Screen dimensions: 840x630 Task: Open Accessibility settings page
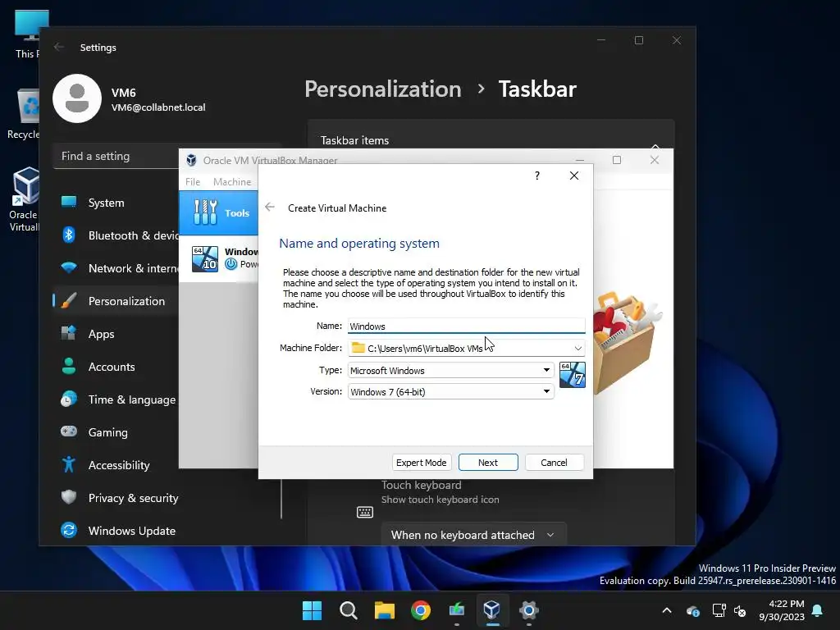pyautogui.click(x=116, y=465)
